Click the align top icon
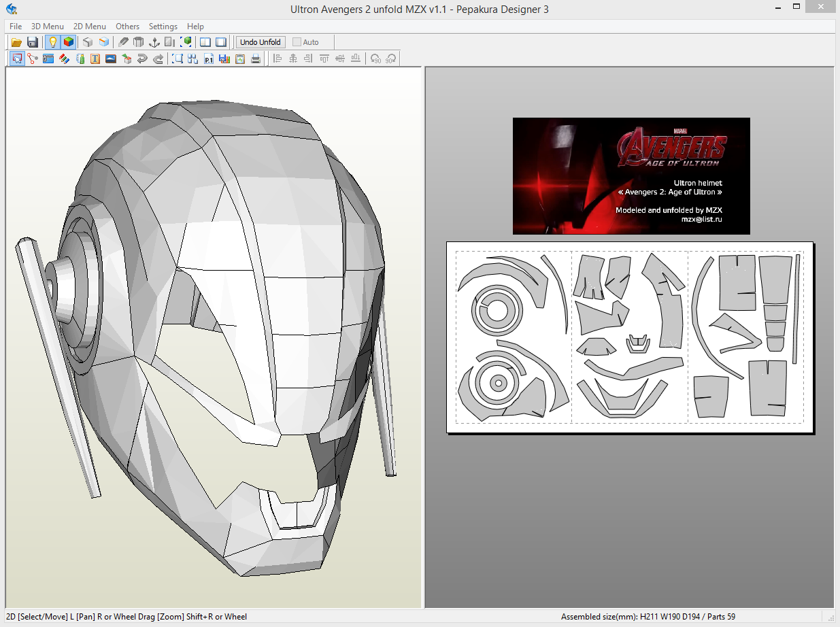 (324, 58)
